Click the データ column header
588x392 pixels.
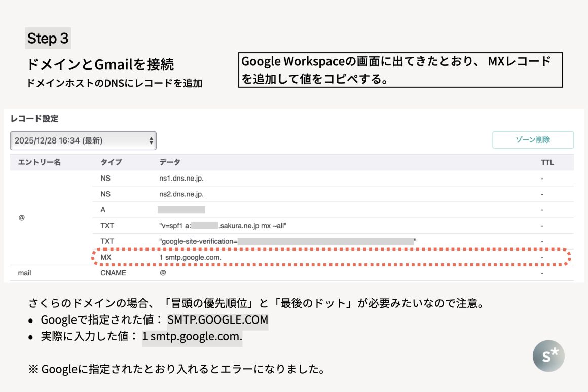click(x=170, y=162)
